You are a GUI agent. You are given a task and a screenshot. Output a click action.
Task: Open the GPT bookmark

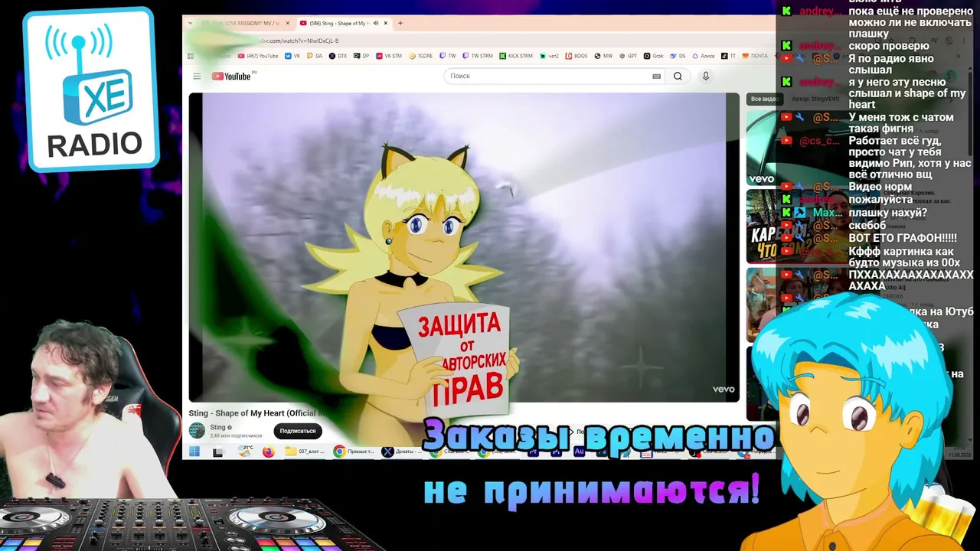[628, 56]
